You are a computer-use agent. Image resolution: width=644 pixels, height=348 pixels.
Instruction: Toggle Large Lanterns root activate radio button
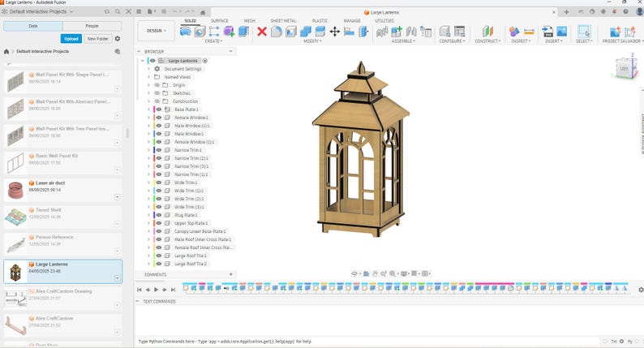click(x=204, y=61)
